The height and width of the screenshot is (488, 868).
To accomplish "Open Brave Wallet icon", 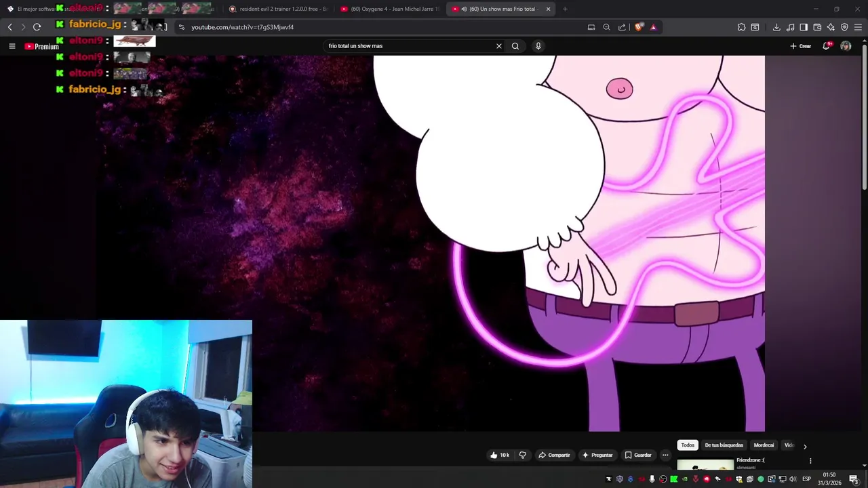I will [x=817, y=27].
